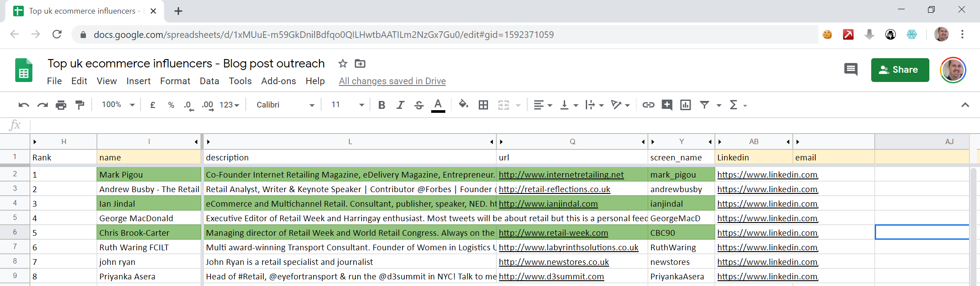Open the text rotation dropdown
Viewport: 980px width, 286px height.
[x=620, y=105]
